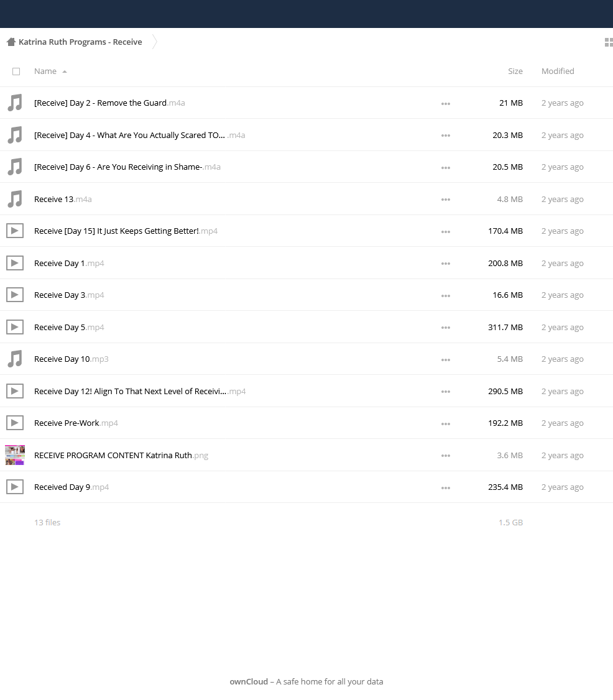This screenshot has width=613, height=700.
Task: Click video icon beside Receive Day 1.mp4
Action: click(x=15, y=264)
